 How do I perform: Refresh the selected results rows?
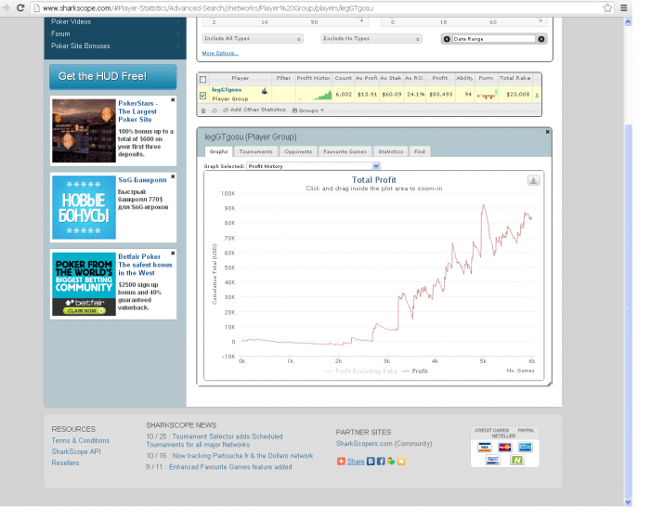[x=214, y=110]
